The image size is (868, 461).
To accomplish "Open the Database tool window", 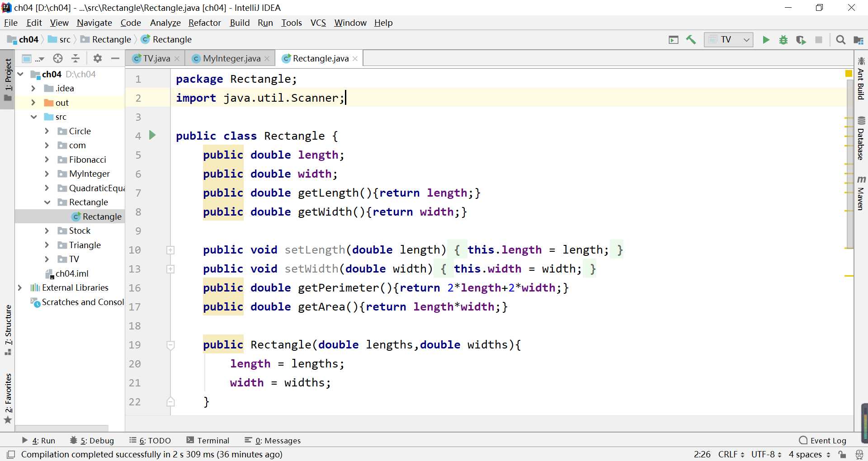I will pyautogui.click(x=861, y=138).
